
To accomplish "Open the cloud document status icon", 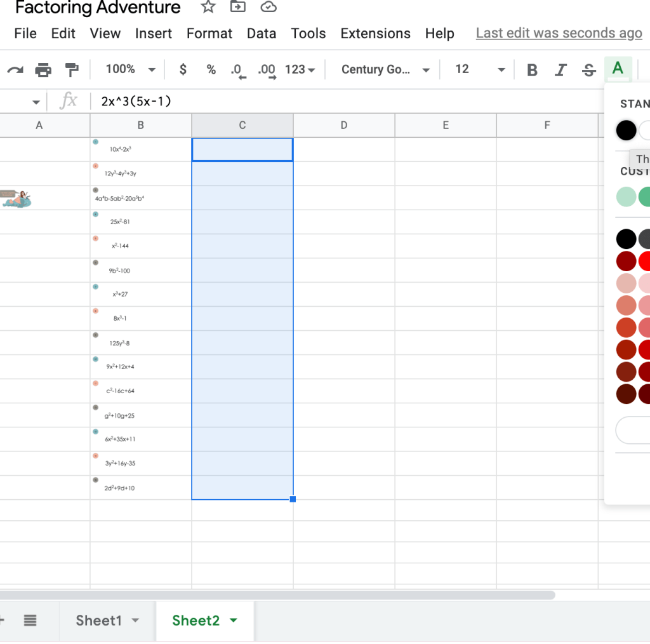I will click(269, 8).
